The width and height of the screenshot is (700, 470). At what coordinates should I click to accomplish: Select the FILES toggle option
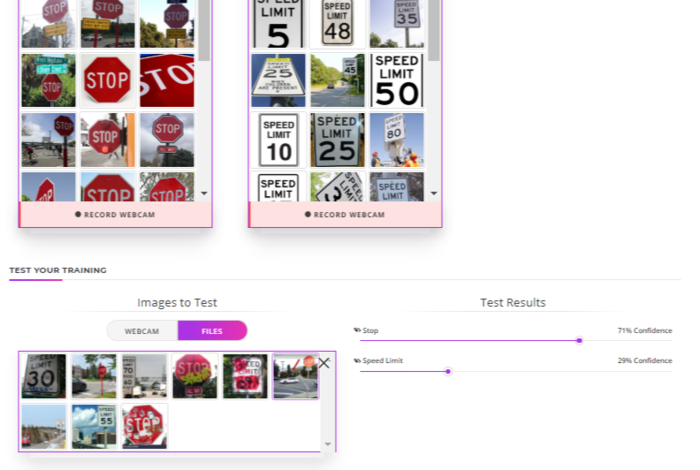212,331
